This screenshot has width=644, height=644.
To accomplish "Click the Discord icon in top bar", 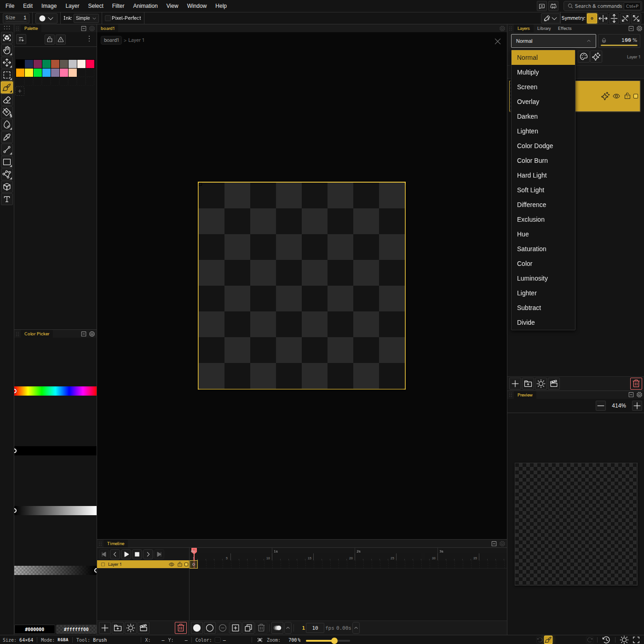I will [x=553, y=6].
